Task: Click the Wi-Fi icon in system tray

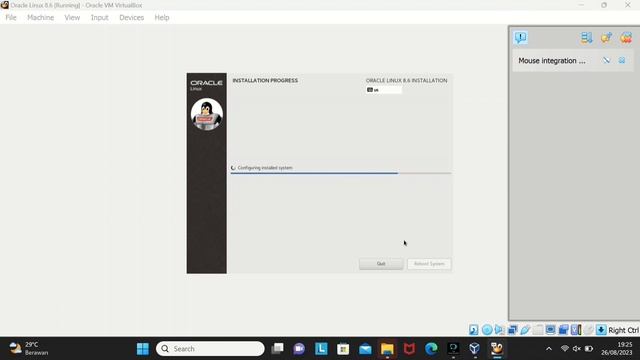Action: (x=564, y=349)
